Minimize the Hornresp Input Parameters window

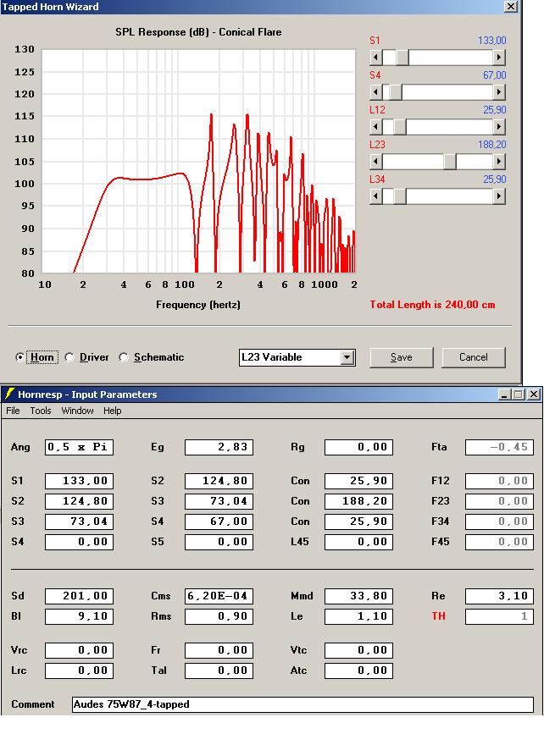[x=505, y=395]
